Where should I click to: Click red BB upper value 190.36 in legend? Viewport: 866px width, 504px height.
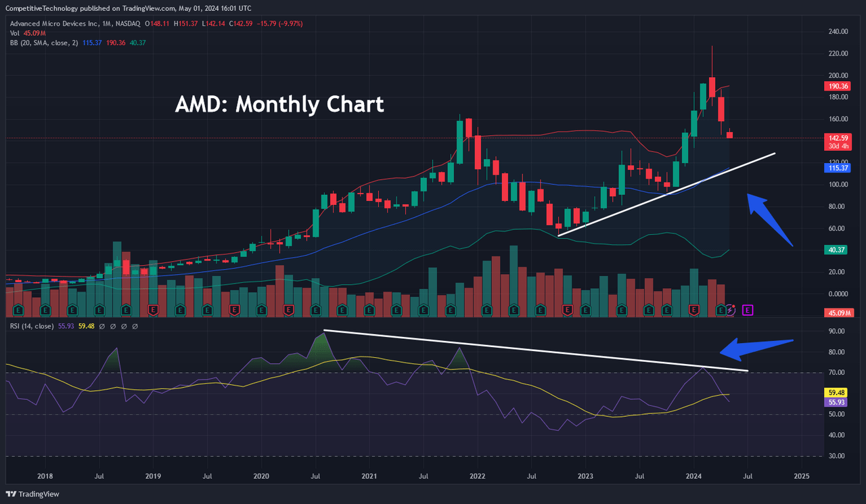point(116,42)
